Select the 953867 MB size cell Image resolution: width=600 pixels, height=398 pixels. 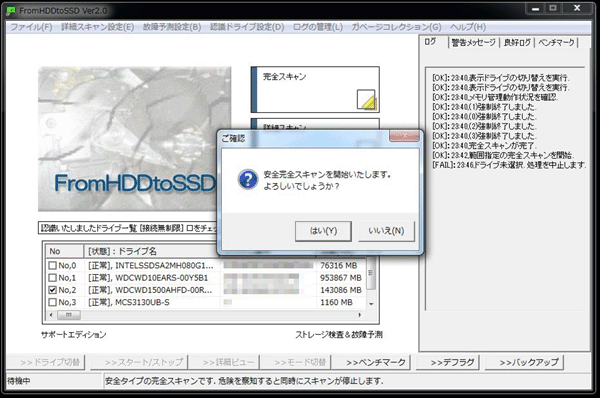[x=341, y=277]
